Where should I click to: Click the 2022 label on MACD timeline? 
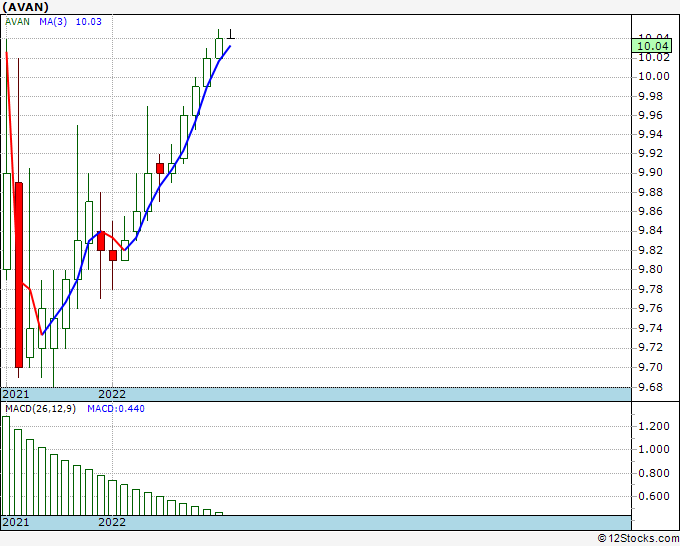pos(112,522)
